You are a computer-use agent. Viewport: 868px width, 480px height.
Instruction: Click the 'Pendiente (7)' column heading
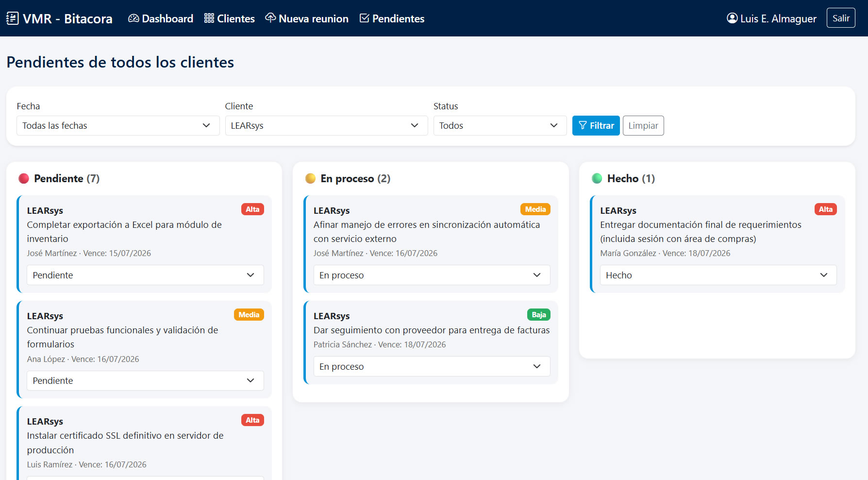pos(67,178)
